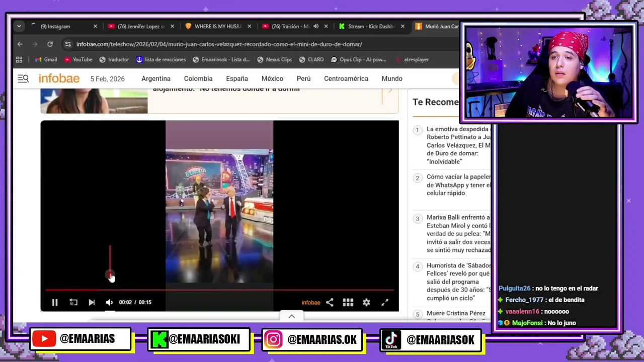This screenshot has width=644, height=362.
Task: Open the Centroamérica section
Action: pos(346,79)
